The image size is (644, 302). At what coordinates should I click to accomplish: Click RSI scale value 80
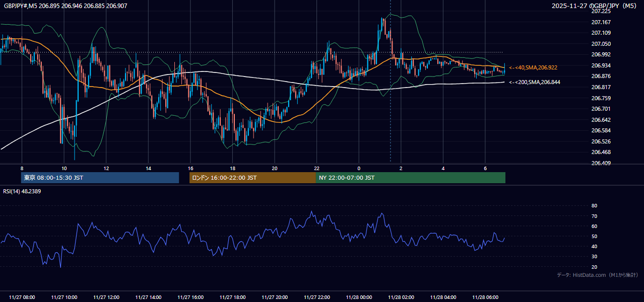[x=594, y=206]
